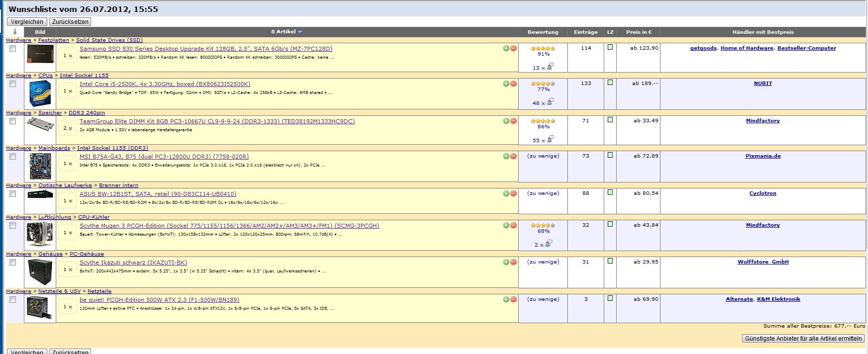868x354 pixels.
Task: Open the 13 user reviews icon for Samsung SSD
Action: tap(550, 67)
